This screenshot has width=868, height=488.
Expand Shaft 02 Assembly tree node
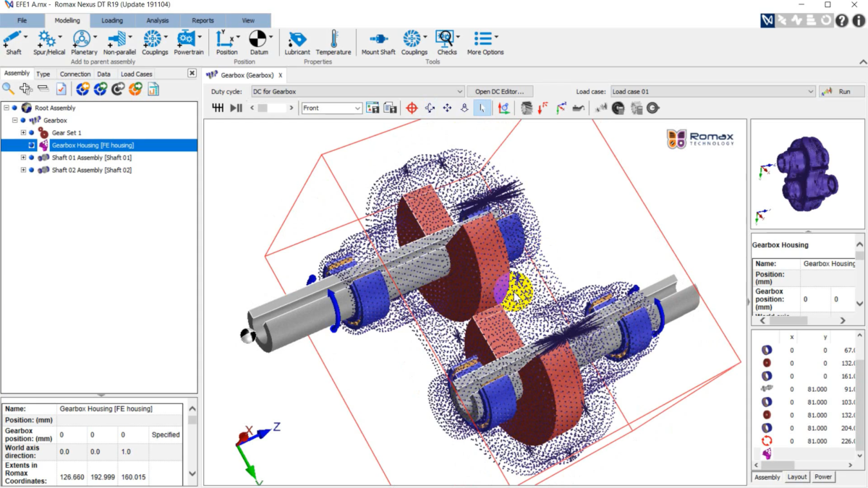click(x=23, y=170)
